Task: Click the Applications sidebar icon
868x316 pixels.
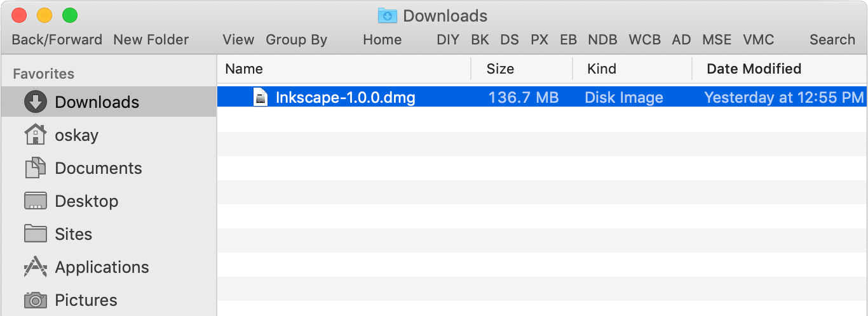Action: [36, 267]
